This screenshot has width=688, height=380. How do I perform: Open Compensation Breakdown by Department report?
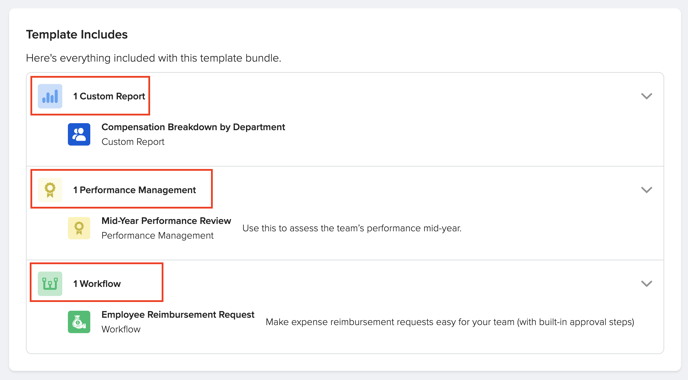pyautogui.click(x=193, y=127)
